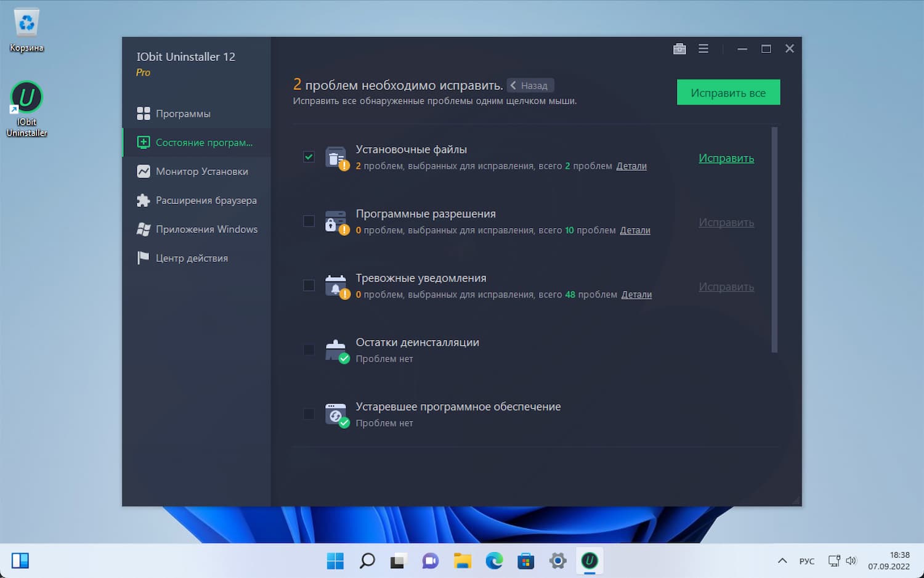Launch Microsoft Edge from taskbar
The image size is (924, 578).
coord(494,561)
